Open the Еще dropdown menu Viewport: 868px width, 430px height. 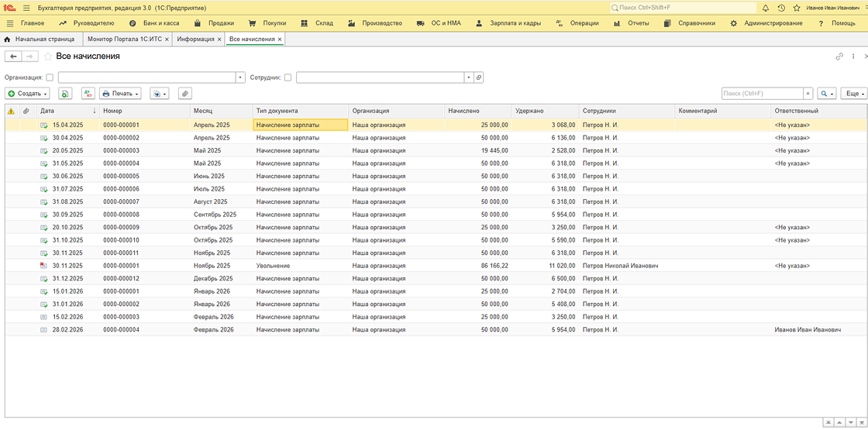854,93
